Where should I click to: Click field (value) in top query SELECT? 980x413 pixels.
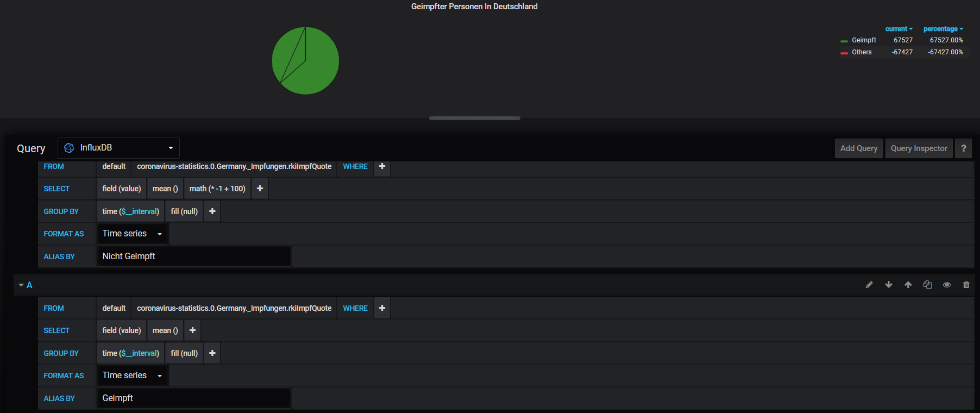[122, 189]
